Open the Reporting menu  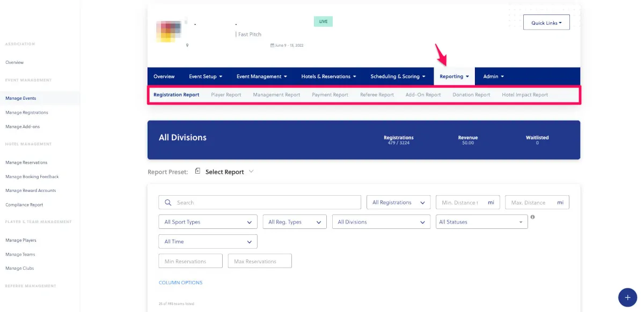454,76
